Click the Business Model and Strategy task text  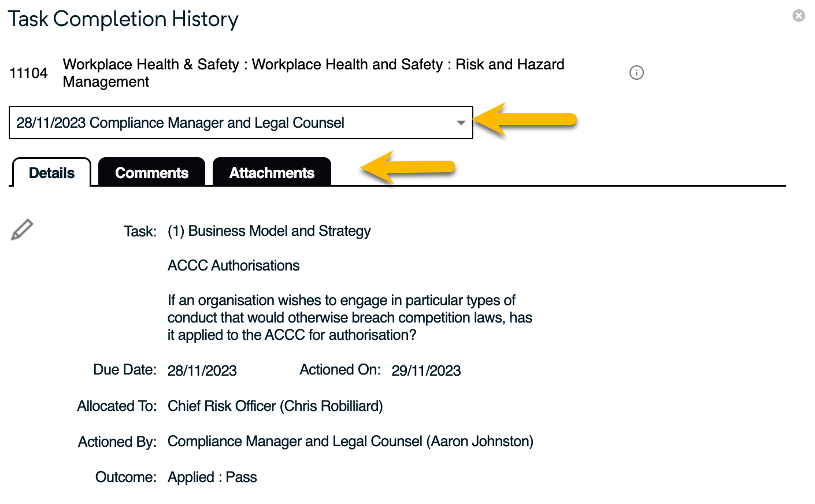pos(269,231)
